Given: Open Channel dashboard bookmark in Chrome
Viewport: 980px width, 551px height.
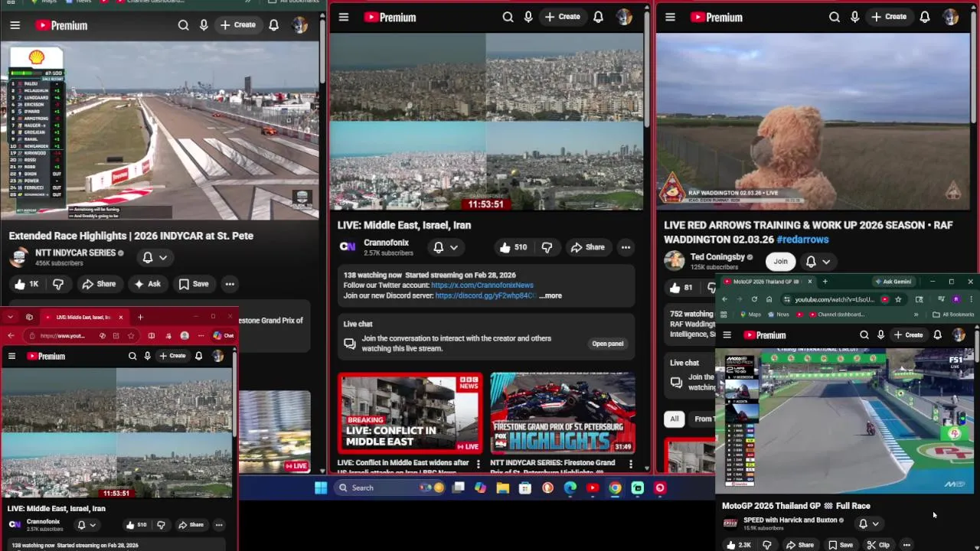Looking at the screenshot, I should tap(835, 315).
